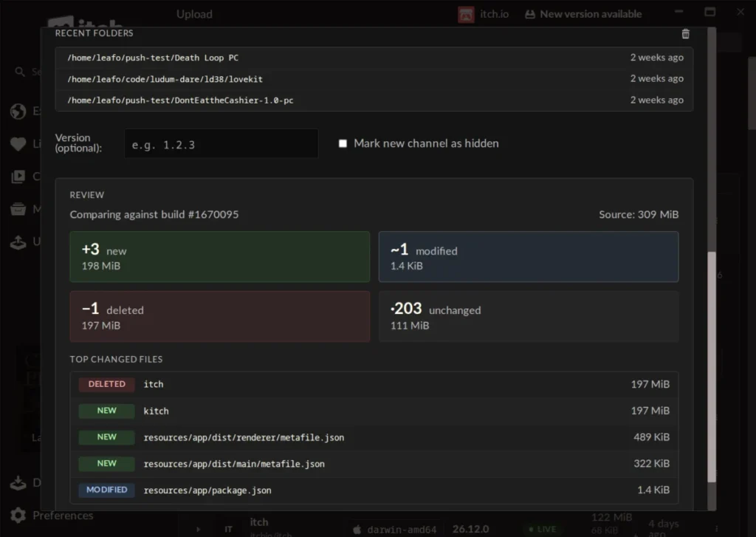Click the MODIFIED badge
This screenshot has width=756, height=537.
click(106, 490)
